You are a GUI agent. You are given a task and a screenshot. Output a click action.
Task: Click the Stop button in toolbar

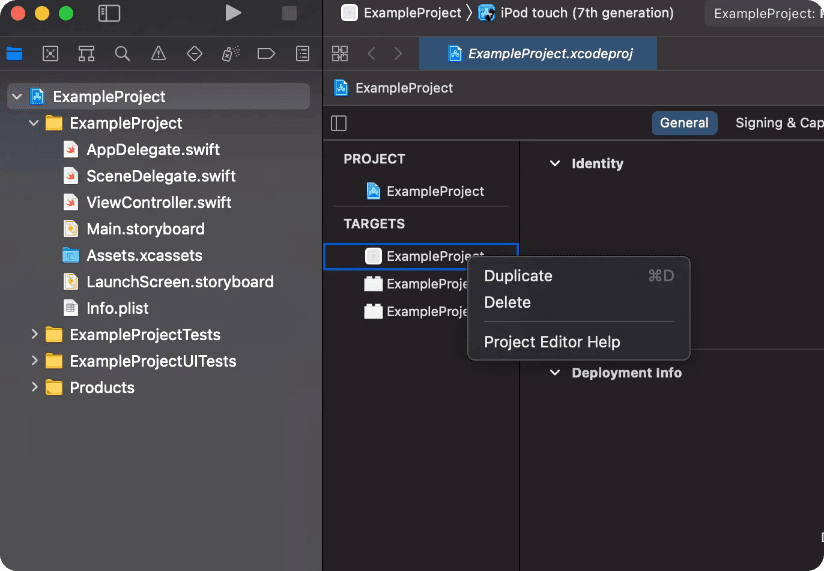click(289, 13)
